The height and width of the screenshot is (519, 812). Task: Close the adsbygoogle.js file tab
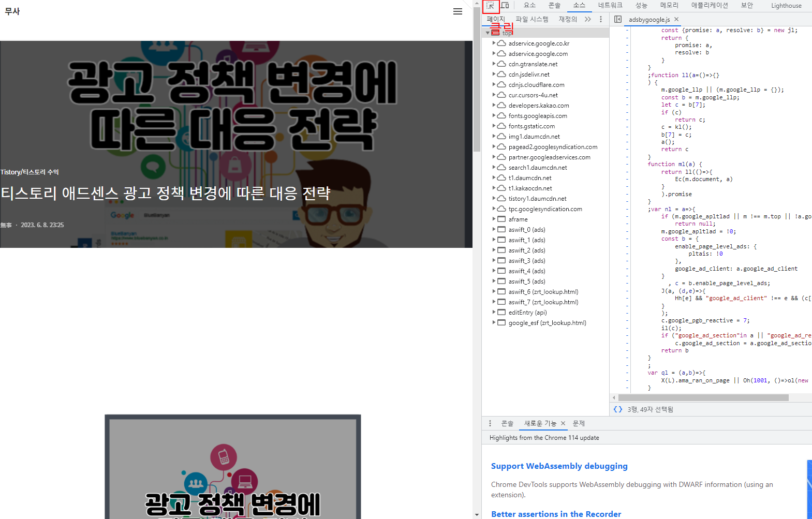click(676, 19)
